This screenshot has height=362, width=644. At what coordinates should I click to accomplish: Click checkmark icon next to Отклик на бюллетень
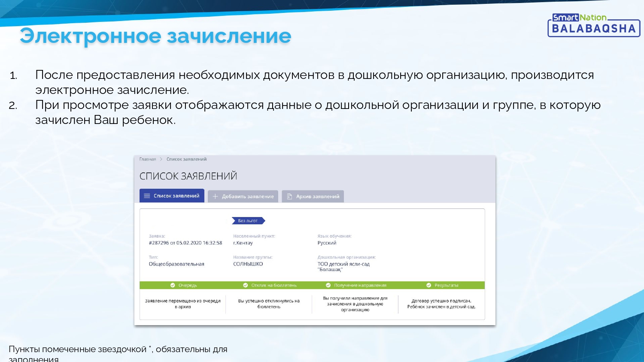246,285
